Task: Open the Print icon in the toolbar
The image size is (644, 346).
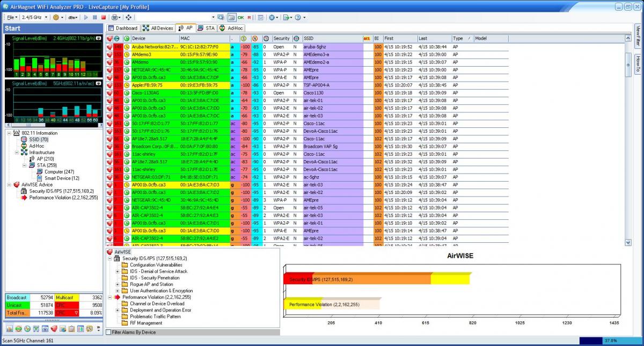Action: pos(115,18)
